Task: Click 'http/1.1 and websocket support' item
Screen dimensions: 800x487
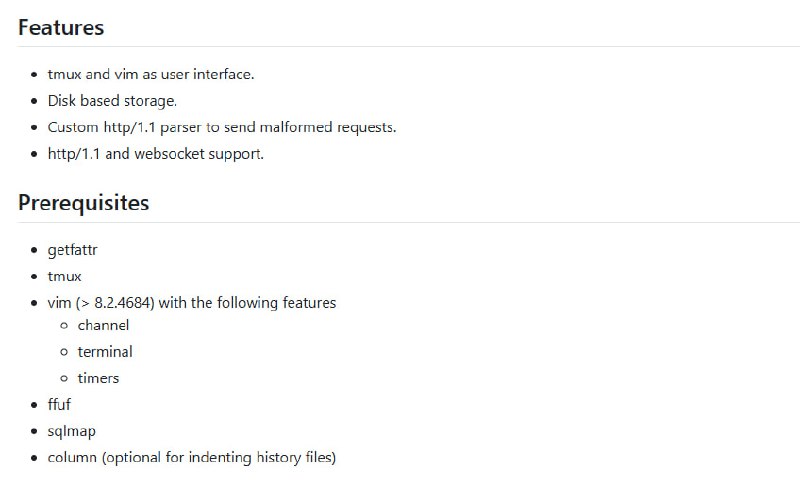Action: pyautogui.click(x=155, y=154)
